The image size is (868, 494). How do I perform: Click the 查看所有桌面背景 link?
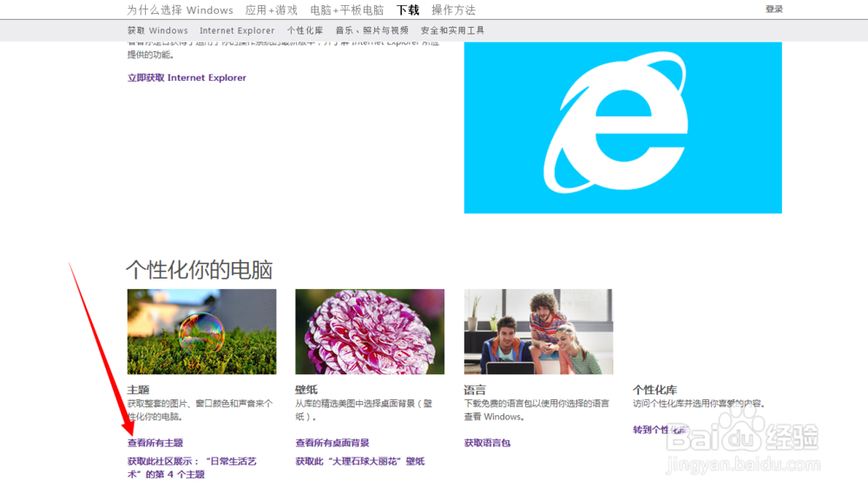point(332,443)
